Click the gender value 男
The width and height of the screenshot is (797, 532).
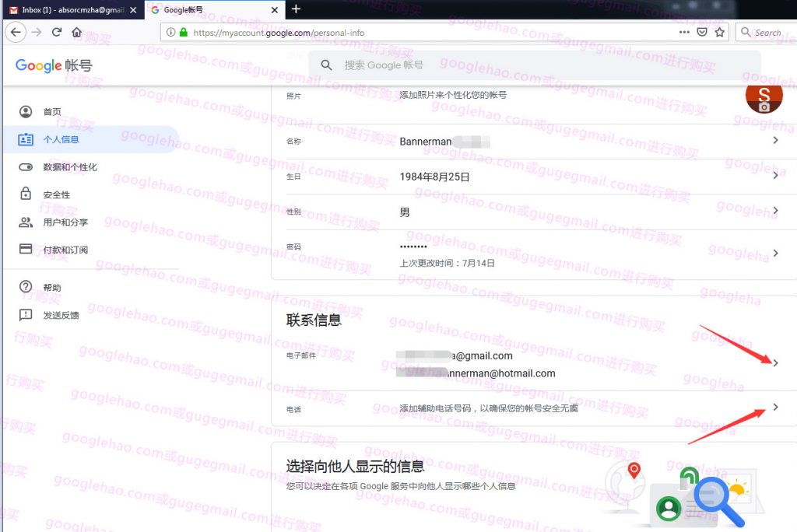[405, 212]
